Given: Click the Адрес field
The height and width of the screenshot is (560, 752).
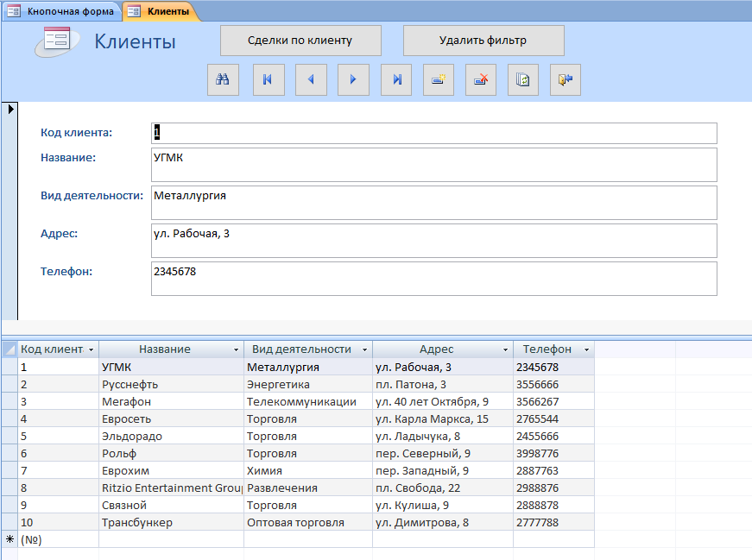Looking at the screenshot, I should pyautogui.click(x=434, y=240).
